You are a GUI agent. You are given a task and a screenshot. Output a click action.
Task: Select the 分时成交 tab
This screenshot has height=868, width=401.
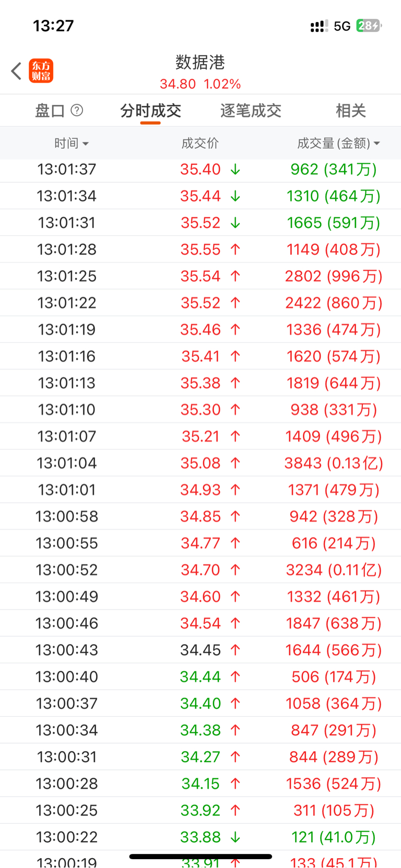tap(150, 111)
